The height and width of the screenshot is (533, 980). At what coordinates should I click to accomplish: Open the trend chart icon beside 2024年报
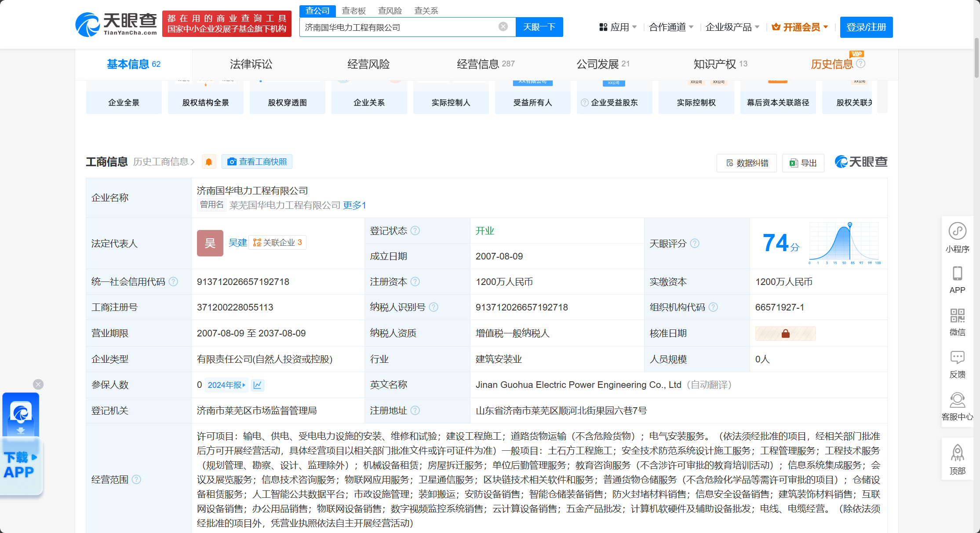(x=258, y=385)
